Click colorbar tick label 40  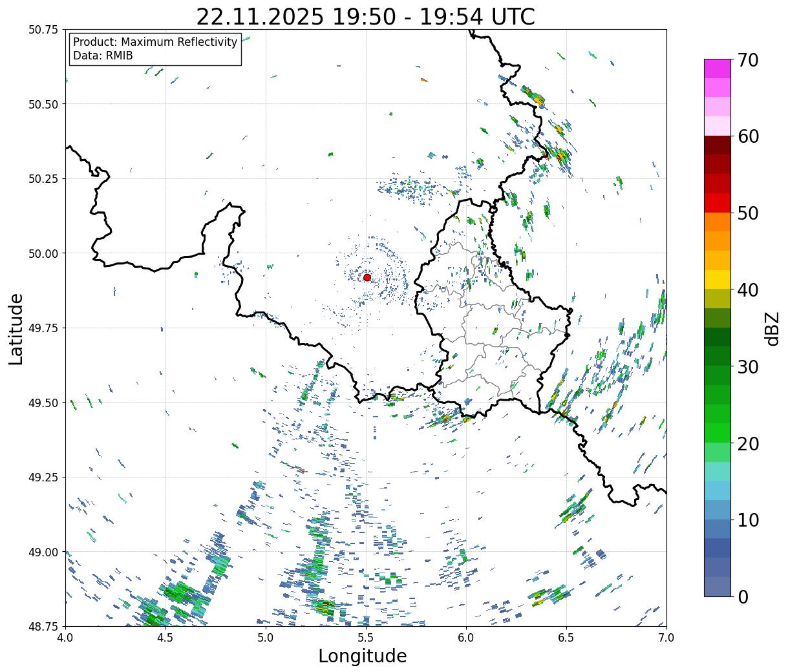coord(748,290)
